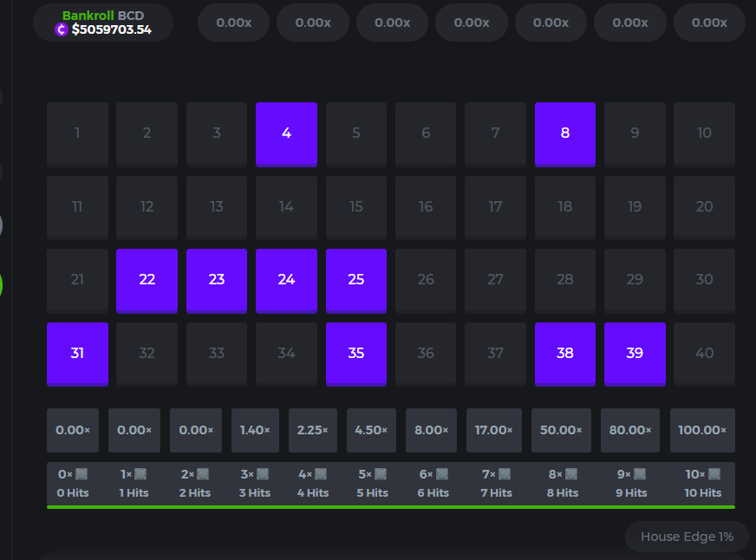Click the purple BCD coin icon
The image size is (756, 560).
62,29
